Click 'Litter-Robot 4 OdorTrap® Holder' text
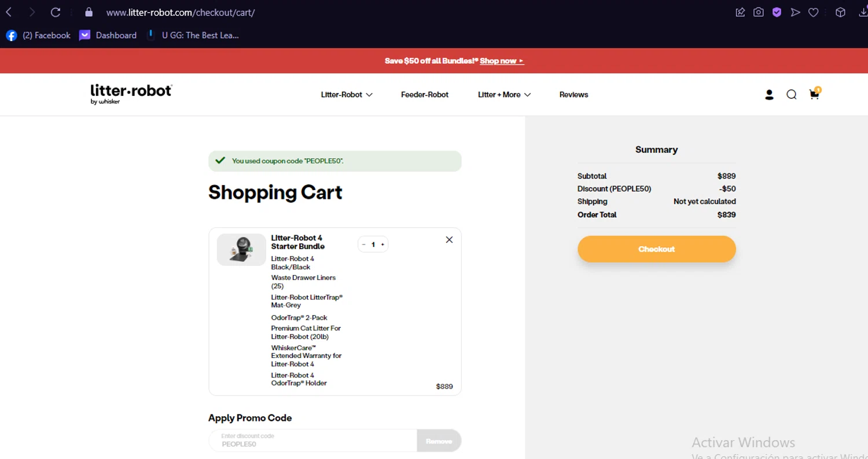 pos(299,379)
